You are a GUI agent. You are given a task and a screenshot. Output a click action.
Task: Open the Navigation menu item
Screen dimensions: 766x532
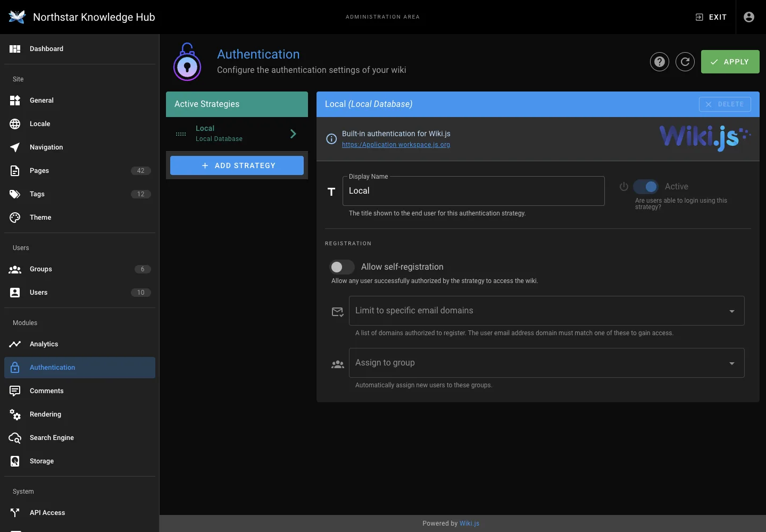coord(80,147)
